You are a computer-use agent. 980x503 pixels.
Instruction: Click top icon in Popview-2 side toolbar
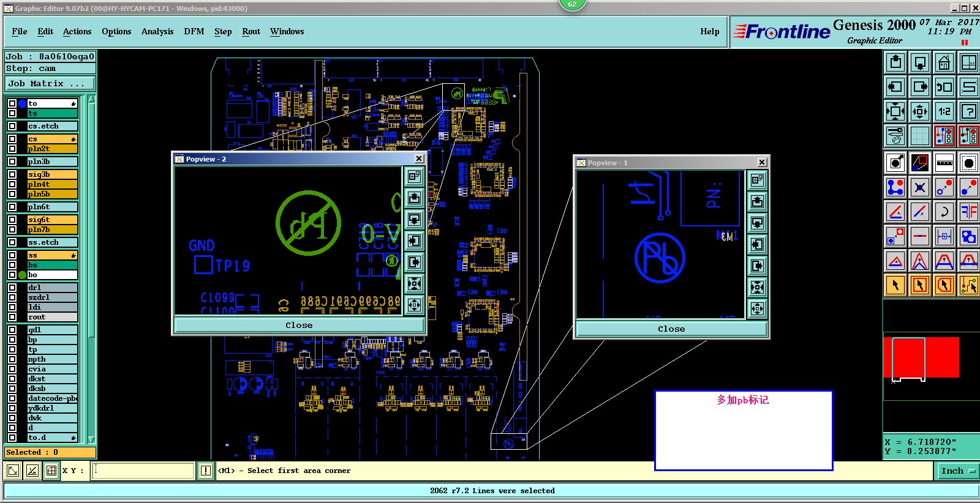click(x=415, y=176)
